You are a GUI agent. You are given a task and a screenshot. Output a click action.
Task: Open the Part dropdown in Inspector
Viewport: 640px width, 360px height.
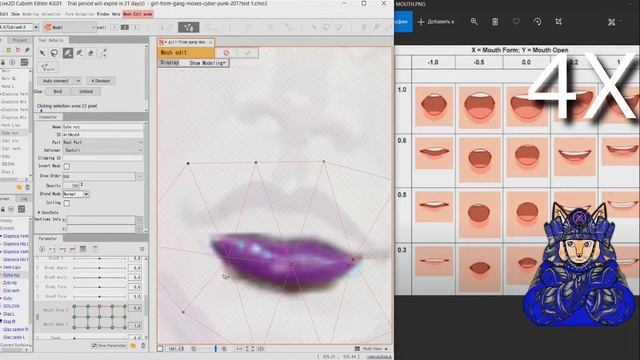(102, 142)
